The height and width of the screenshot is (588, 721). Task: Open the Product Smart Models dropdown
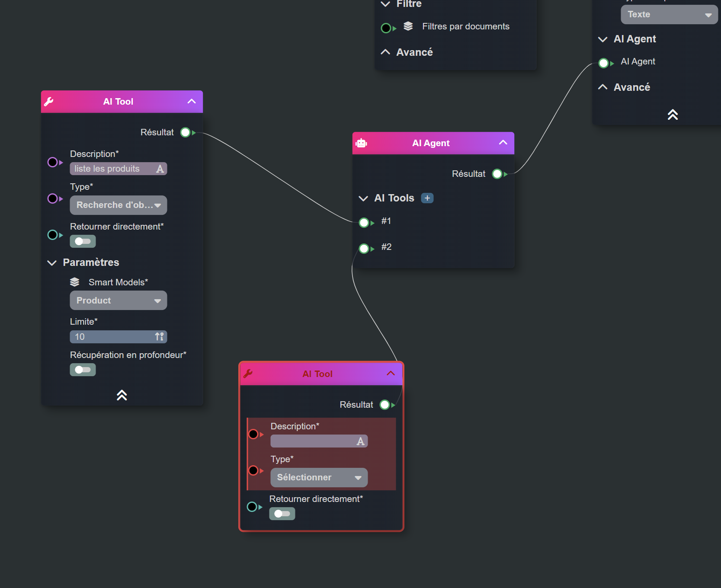coord(118,300)
